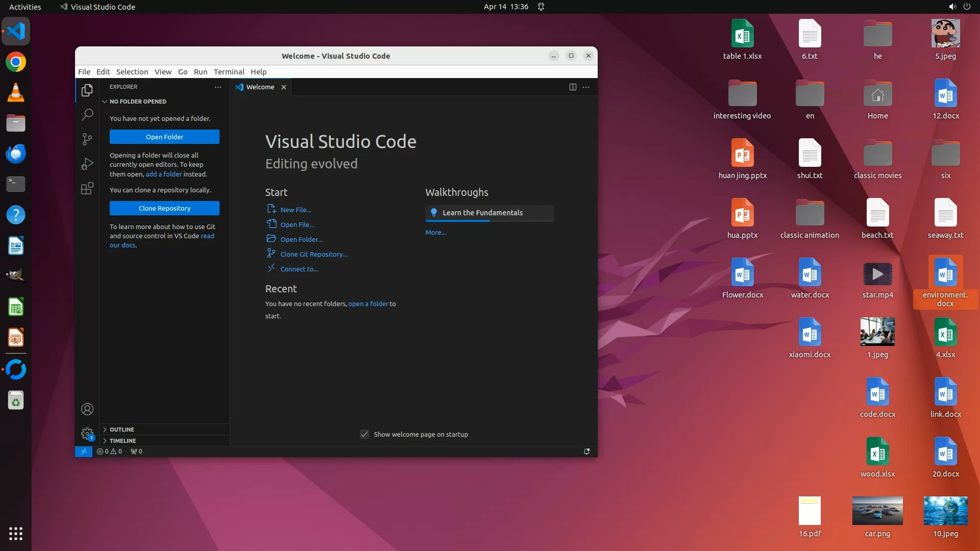Open the Selection menu
Screen dimensions: 980x551
132,72
